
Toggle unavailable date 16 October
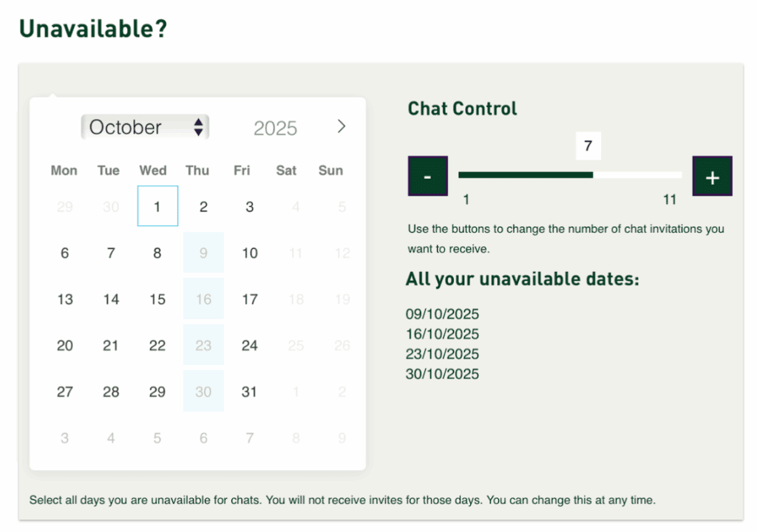point(203,299)
